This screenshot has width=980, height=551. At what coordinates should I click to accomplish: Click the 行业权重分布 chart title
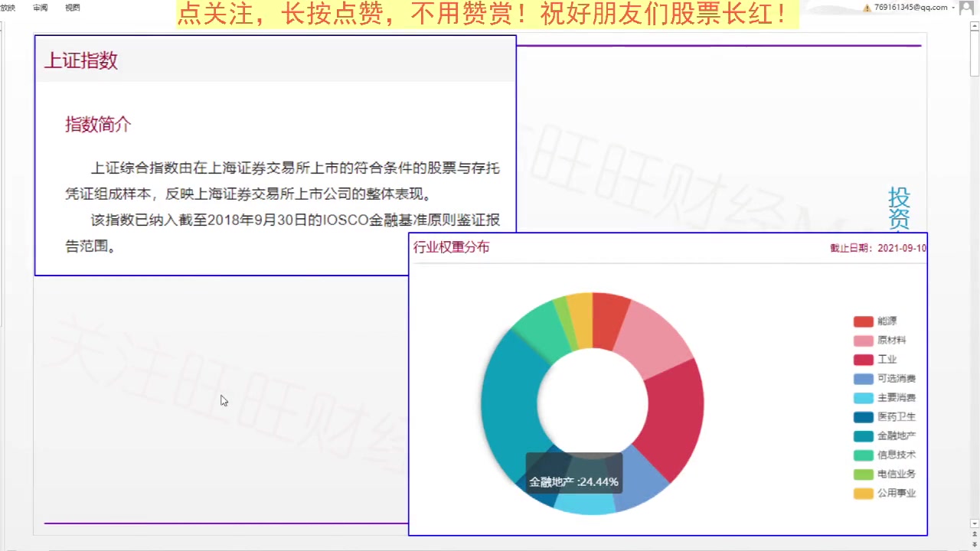(451, 247)
